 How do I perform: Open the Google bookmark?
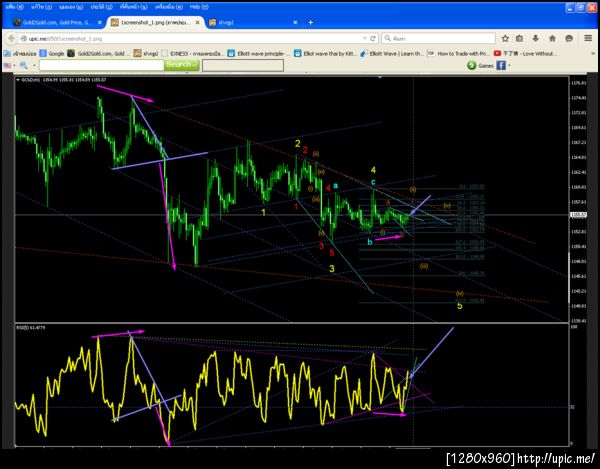(52, 54)
